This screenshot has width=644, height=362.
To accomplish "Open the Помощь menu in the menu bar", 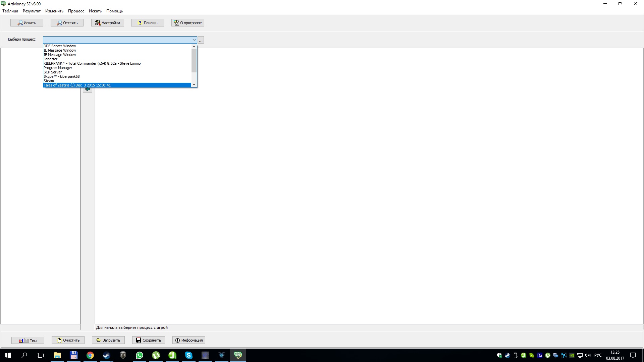I will [x=114, y=11].
